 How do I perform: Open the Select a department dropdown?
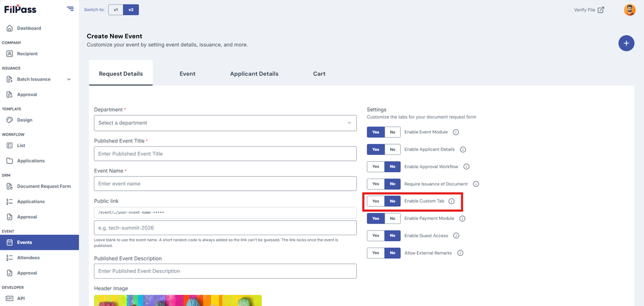pos(225,123)
